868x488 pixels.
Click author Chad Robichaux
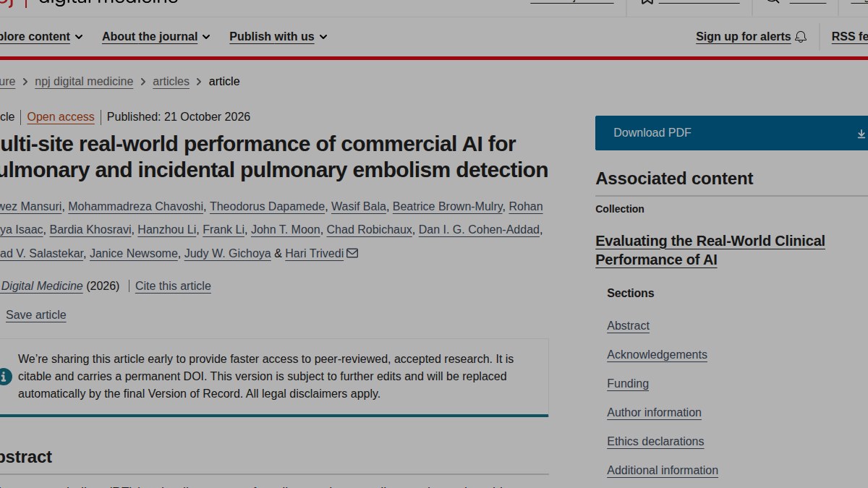coord(370,230)
